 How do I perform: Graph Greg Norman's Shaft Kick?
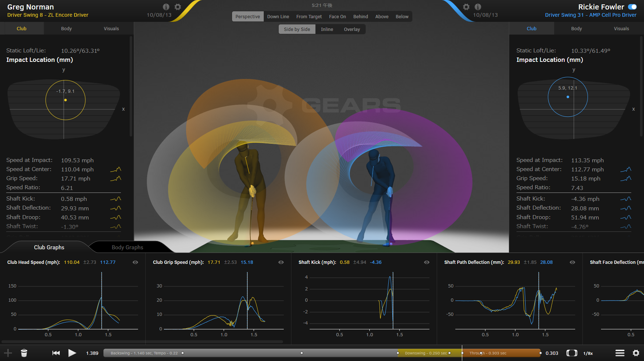click(x=115, y=199)
